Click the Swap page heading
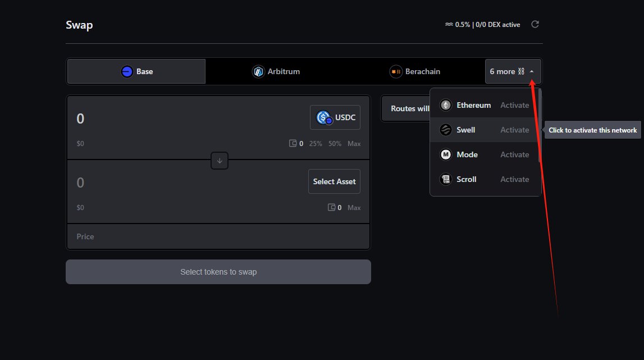The width and height of the screenshot is (644, 360). (79, 25)
